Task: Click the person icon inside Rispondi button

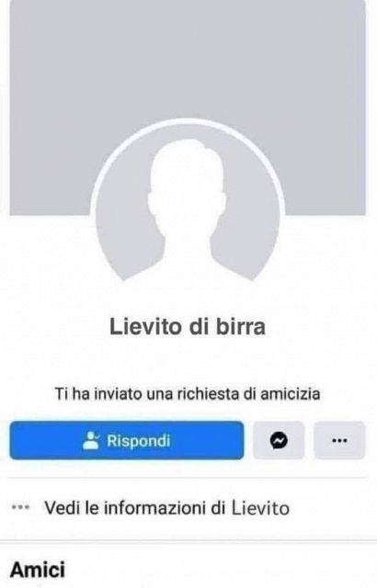Action: pyautogui.click(x=90, y=440)
